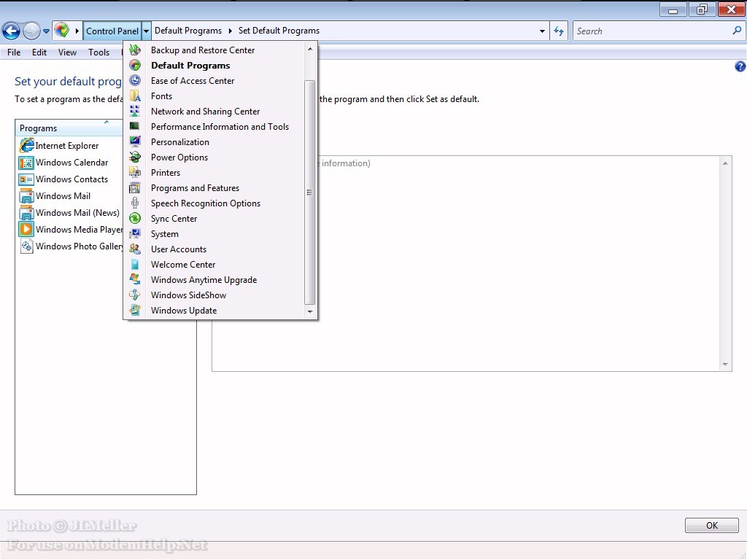Select Windows Calendar in programs list
747x560 pixels.
click(72, 163)
